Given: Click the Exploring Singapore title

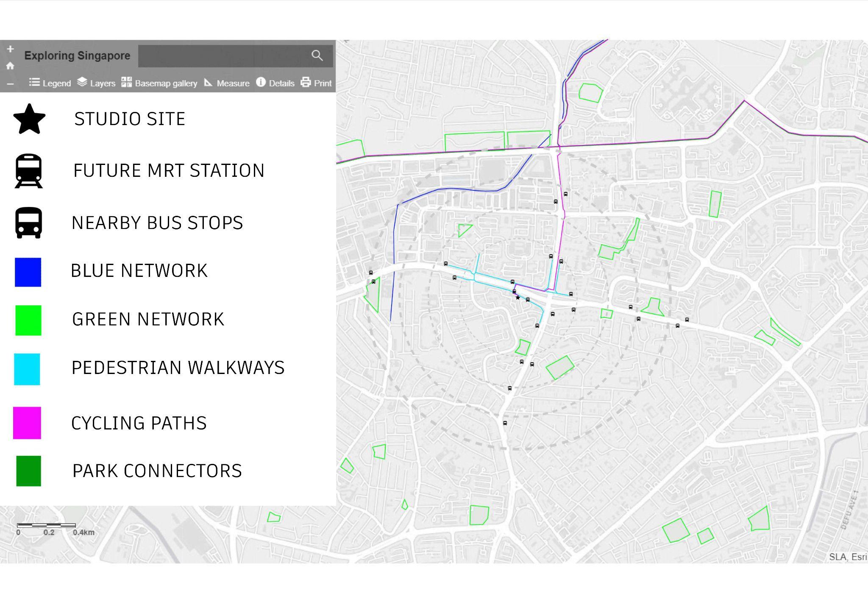Looking at the screenshot, I should [77, 56].
